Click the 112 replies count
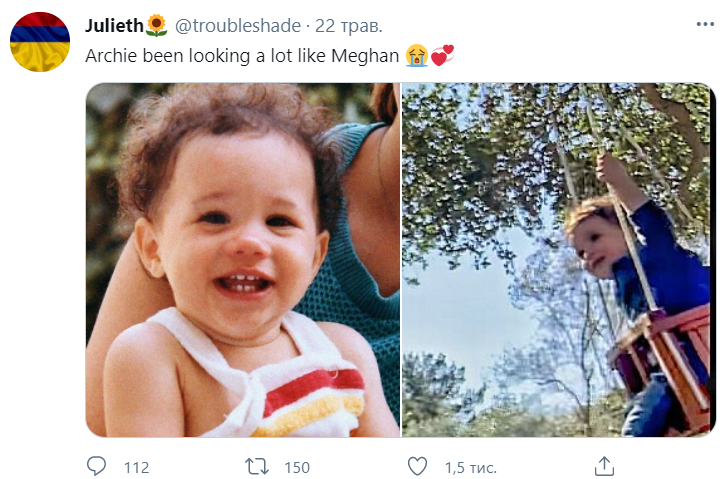This screenshot has width=725, height=479. pos(136,467)
